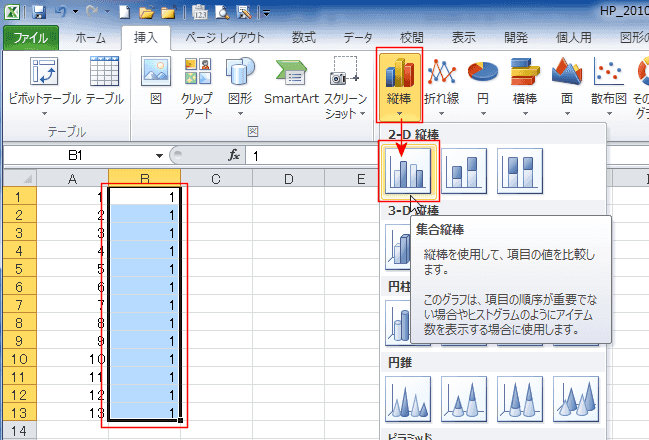649x440 pixels.
Task: Click the Open folder icon in quick access toolbar
Action: (146, 12)
